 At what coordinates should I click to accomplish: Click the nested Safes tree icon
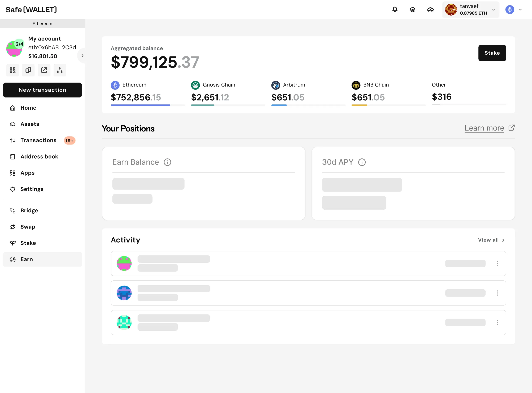[x=60, y=70]
